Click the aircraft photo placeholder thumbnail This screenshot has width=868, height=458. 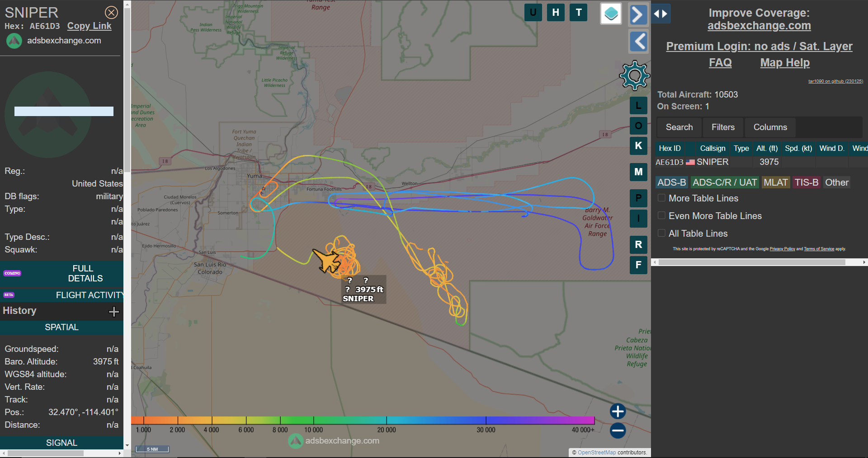coord(48,114)
